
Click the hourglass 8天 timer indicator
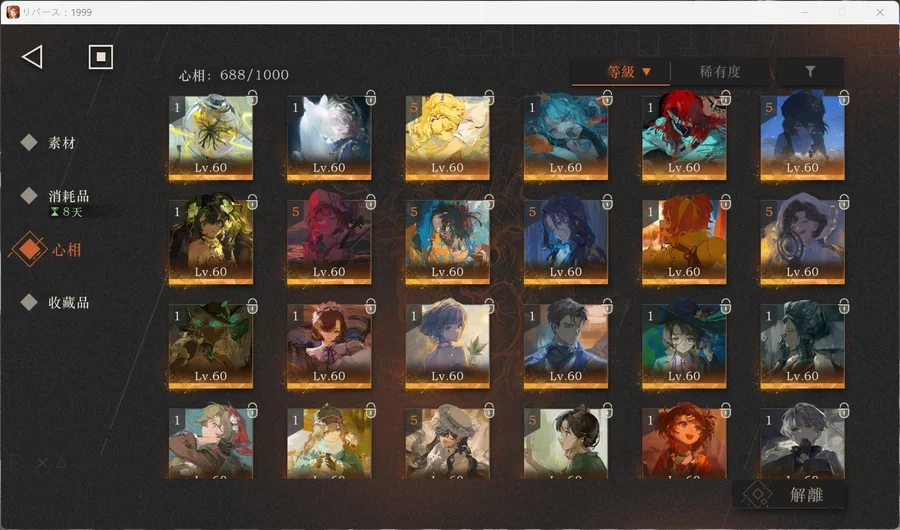pyautogui.click(x=66, y=212)
